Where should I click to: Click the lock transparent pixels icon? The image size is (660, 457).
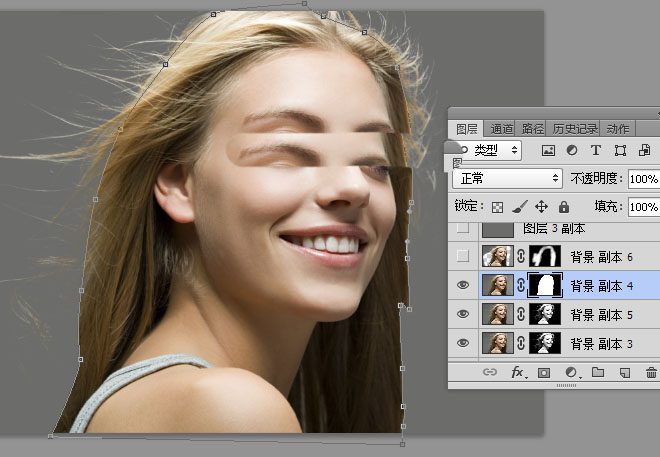click(x=497, y=207)
